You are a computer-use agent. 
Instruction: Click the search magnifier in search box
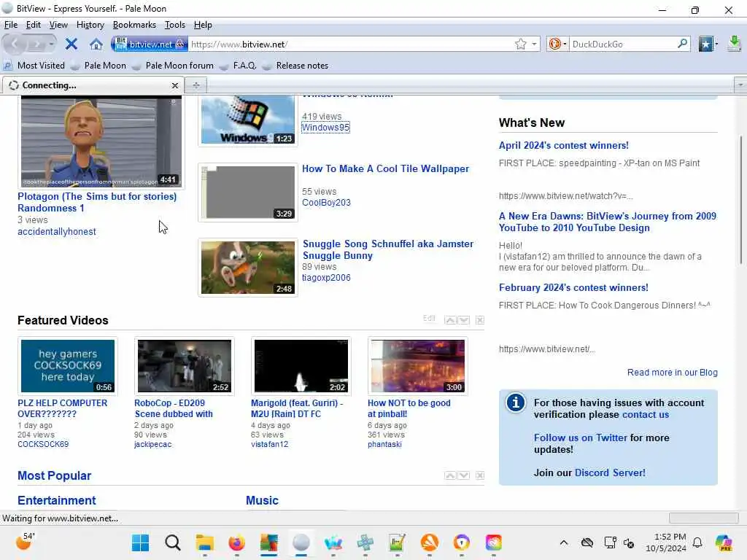point(682,44)
